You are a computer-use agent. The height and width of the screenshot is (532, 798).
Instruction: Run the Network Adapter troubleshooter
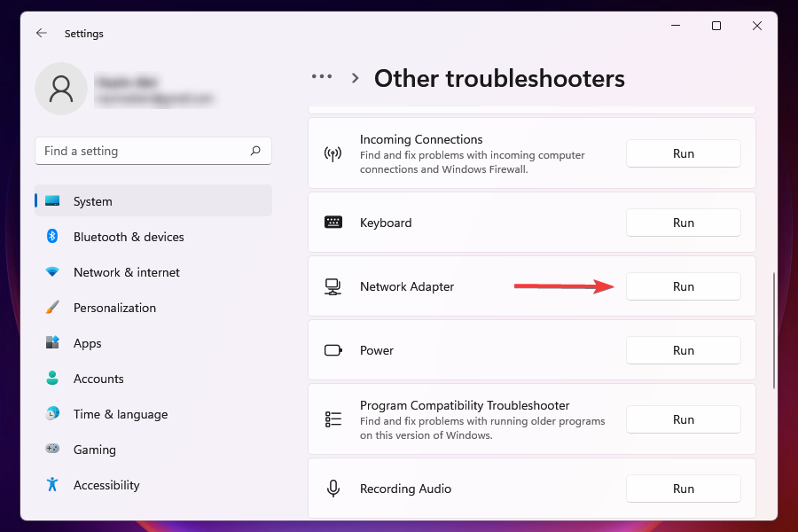pyautogui.click(x=683, y=286)
